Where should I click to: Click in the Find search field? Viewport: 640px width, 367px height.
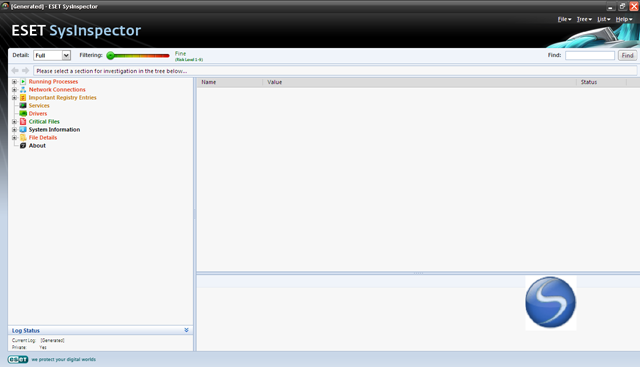click(590, 55)
